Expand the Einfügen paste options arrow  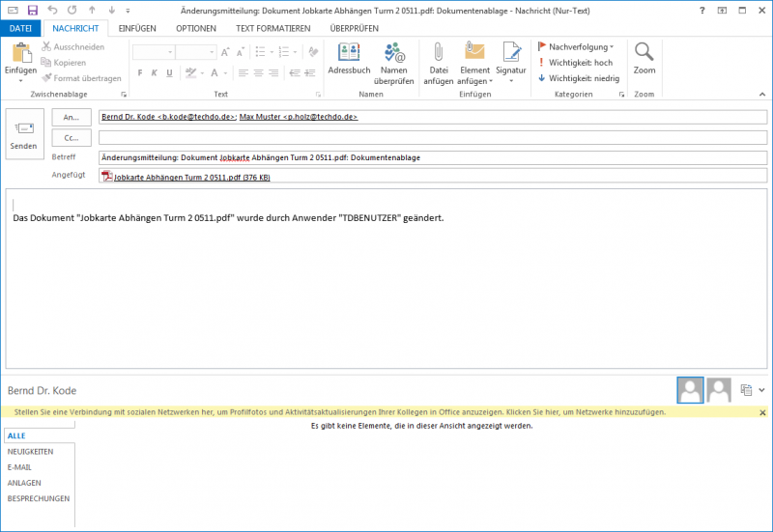(20, 81)
